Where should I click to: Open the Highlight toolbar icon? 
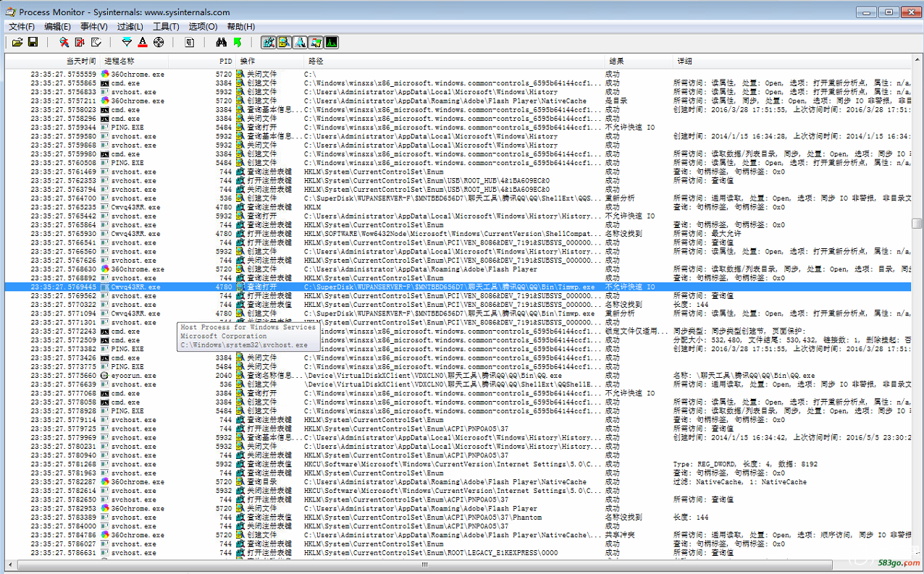tap(143, 43)
